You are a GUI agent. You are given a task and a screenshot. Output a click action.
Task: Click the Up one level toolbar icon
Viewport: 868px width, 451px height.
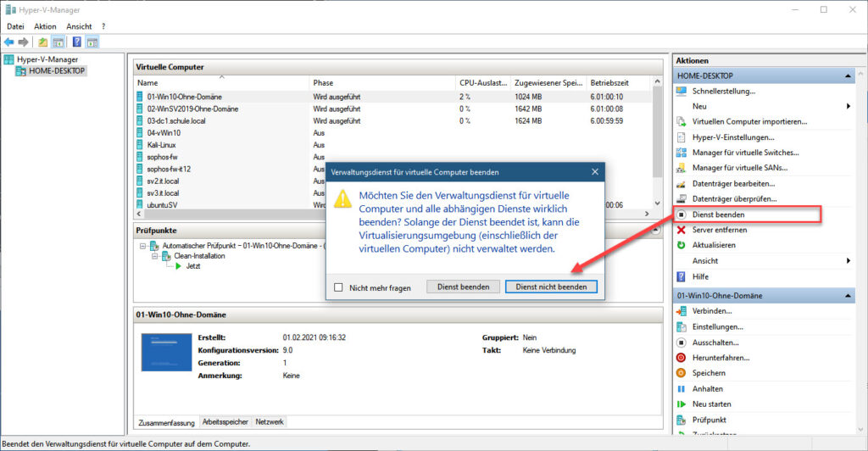42,42
